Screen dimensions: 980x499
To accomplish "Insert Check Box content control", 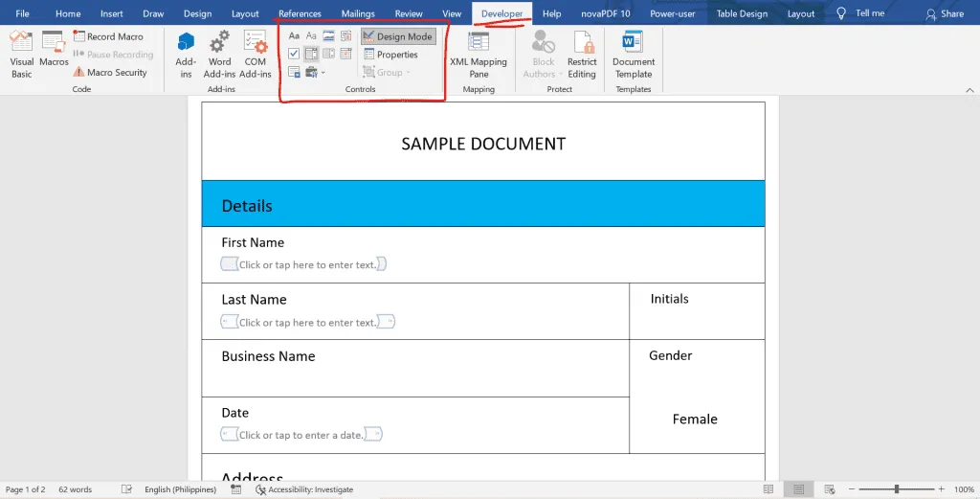I will (294, 54).
